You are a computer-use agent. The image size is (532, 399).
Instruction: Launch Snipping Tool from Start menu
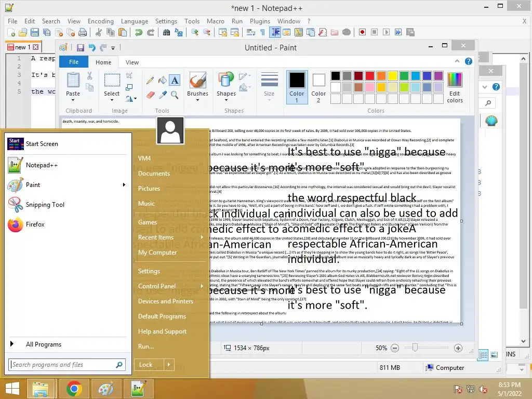(45, 205)
